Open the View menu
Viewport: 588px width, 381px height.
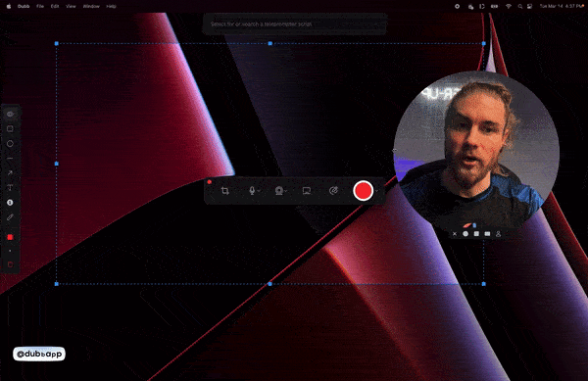71,6
